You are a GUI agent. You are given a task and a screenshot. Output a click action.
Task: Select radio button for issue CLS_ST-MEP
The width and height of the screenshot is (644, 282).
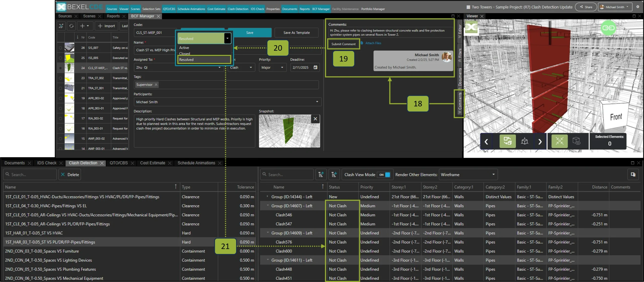tap(60, 68)
